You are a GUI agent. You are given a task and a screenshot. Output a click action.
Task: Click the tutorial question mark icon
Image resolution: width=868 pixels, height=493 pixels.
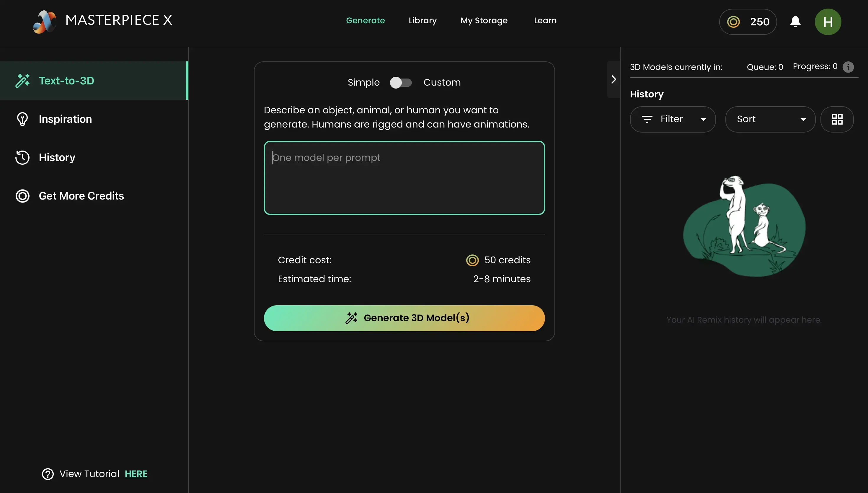pyautogui.click(x=48, y=474)
